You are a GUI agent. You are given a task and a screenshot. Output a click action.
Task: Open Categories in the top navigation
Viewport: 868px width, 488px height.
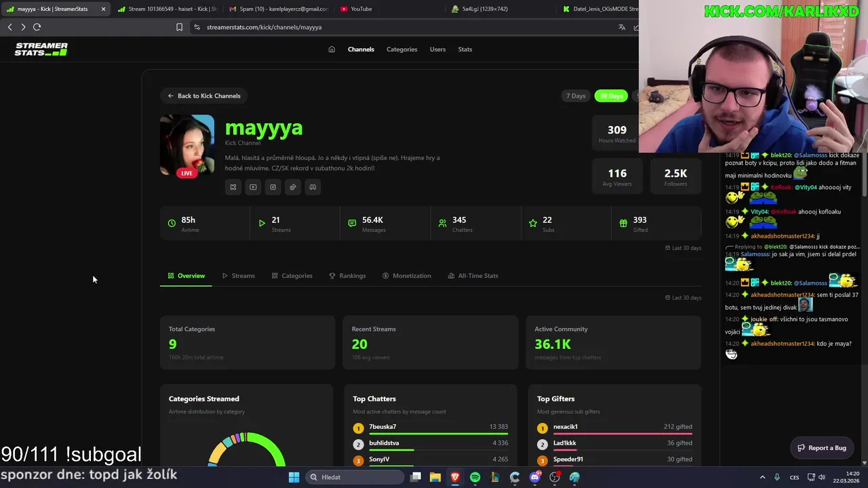coord(402,49)
